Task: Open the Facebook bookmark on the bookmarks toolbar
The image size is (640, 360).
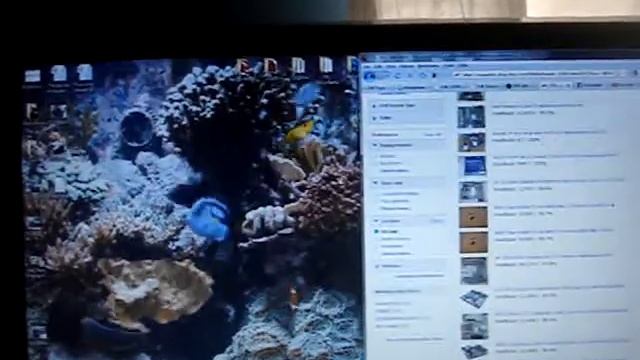Action: click(x=590, y=85)
